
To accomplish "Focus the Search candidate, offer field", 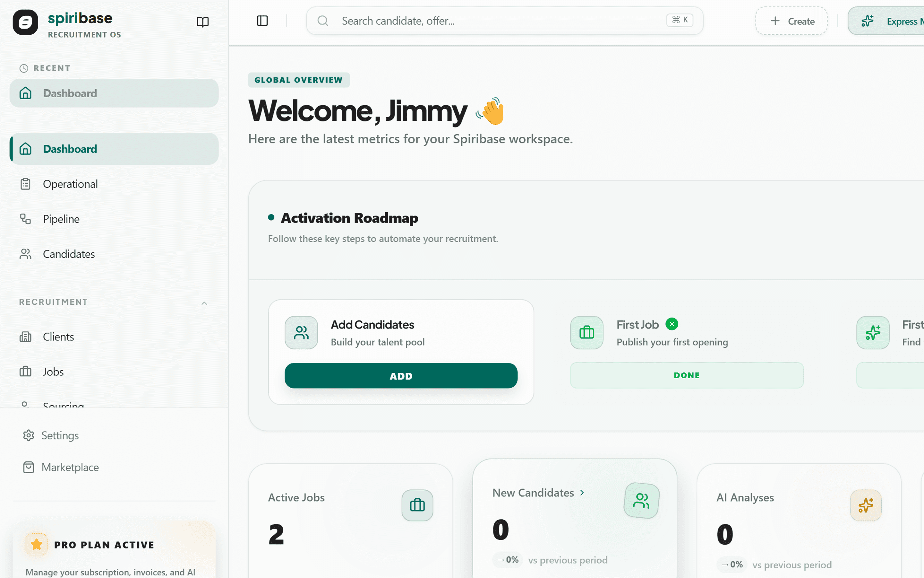I will point(505,21).
